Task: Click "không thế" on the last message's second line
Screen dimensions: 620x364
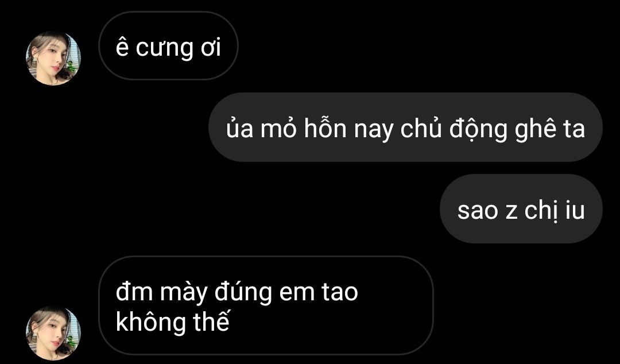Action: [173, 322]
